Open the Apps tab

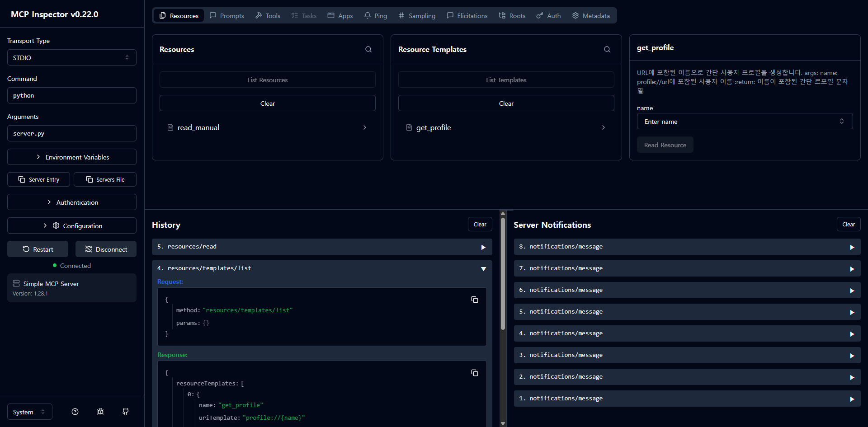point(340,15)
